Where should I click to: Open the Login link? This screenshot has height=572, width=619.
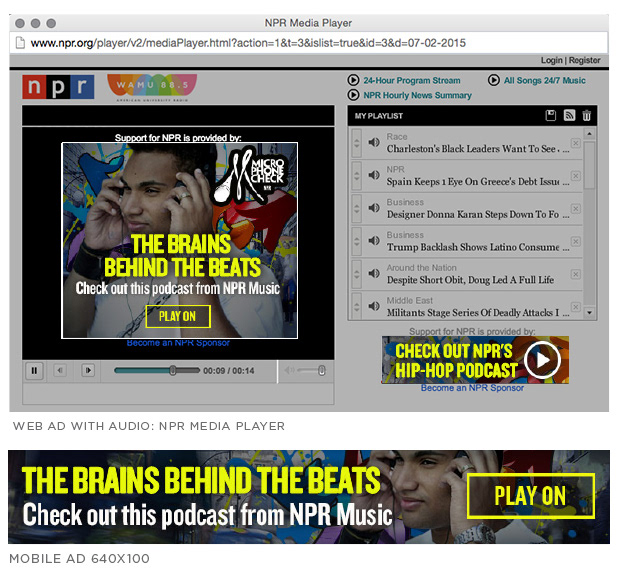[551, 60]
